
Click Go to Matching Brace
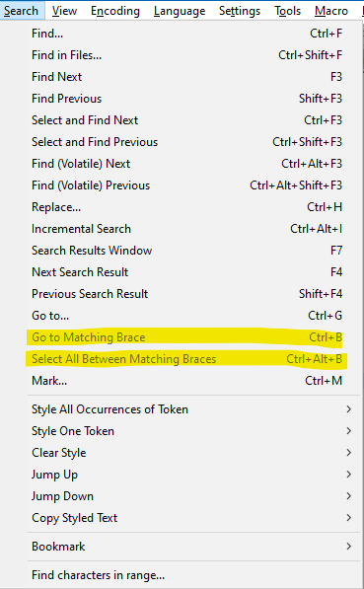[x=193, y=337]
